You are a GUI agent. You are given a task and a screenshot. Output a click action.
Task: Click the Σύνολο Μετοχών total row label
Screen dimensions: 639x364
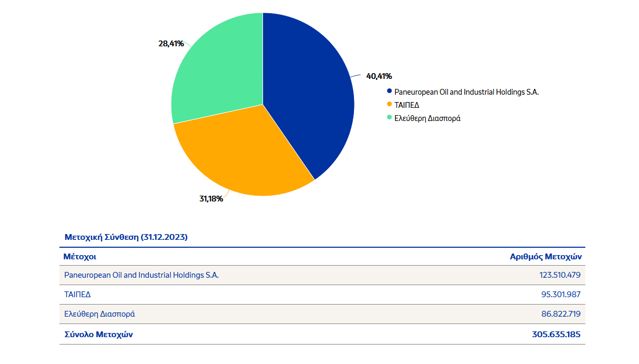click(99, 335)
